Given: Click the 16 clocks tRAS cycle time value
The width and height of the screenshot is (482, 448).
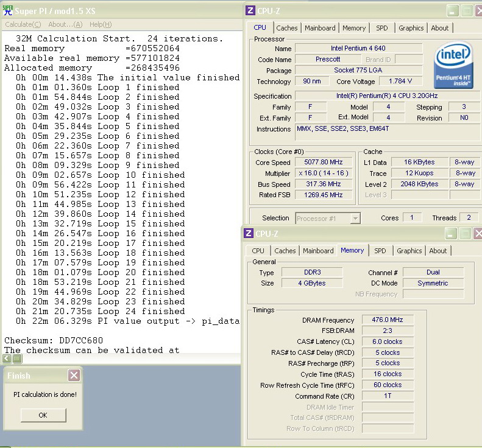Looking at the screenshot, I should coord(388,374).
